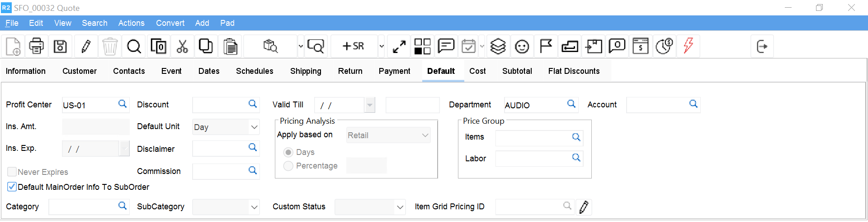
Task: Click the Save disk icon
Action: click(x=60, y=46)
